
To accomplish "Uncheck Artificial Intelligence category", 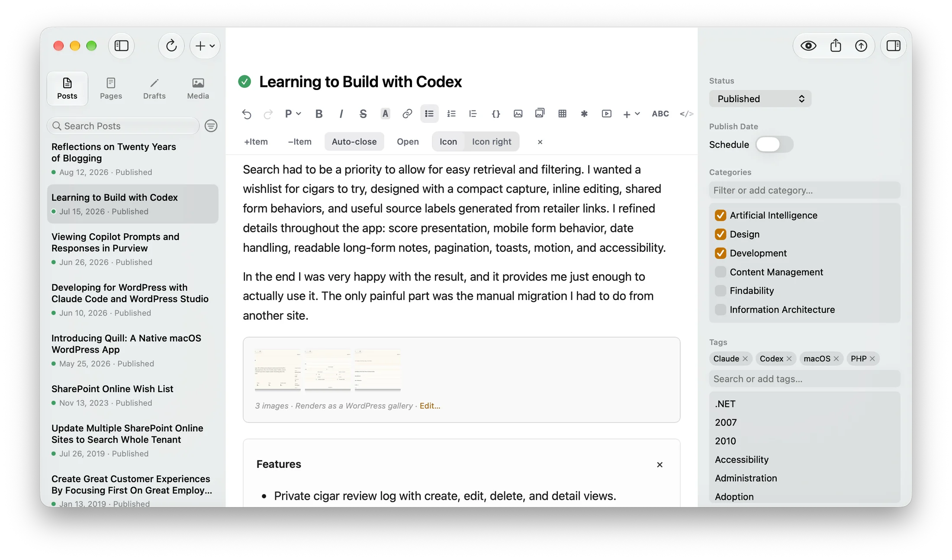I will [720, 216].
